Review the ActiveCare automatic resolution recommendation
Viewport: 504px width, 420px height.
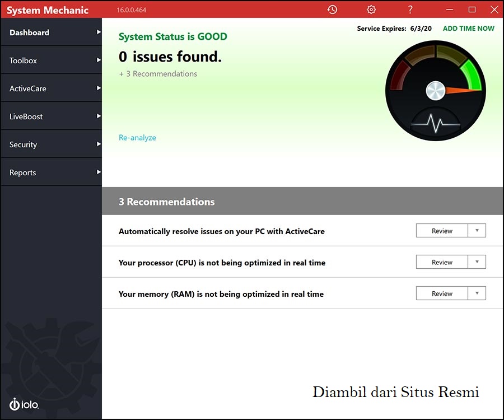(x=441, y=230)
